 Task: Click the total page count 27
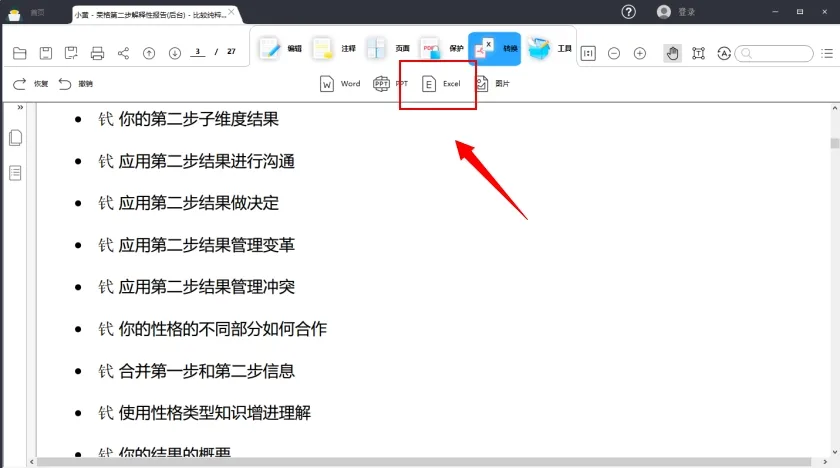pyautogui.click(x=231, y=51)
